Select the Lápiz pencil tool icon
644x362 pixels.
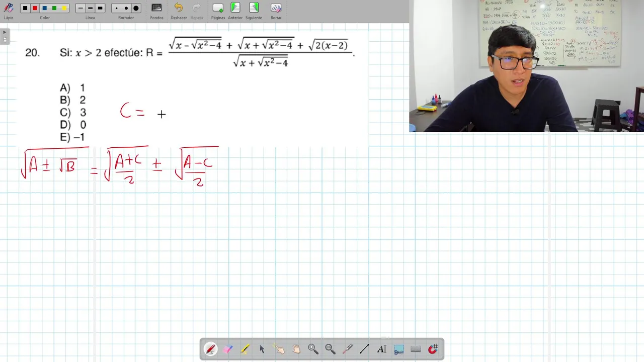pos(9,8)
